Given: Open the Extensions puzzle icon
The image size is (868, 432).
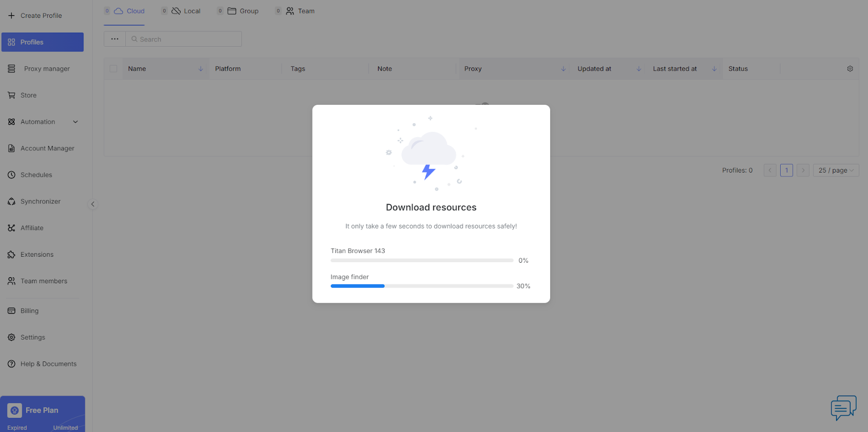Looking at the screenshot, I should click(11, 255).
